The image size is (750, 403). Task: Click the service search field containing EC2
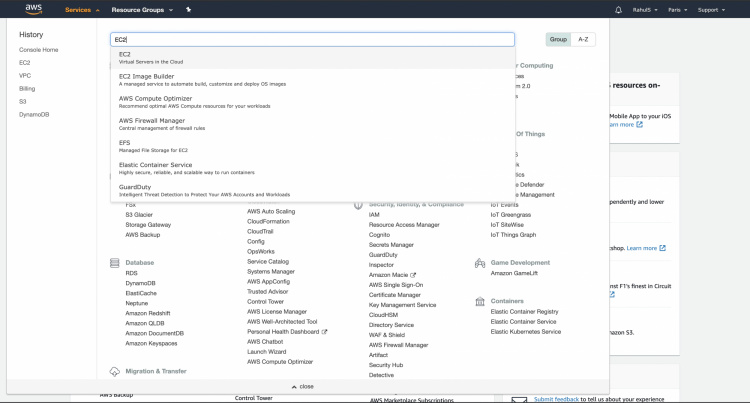(x=312, y=39)
